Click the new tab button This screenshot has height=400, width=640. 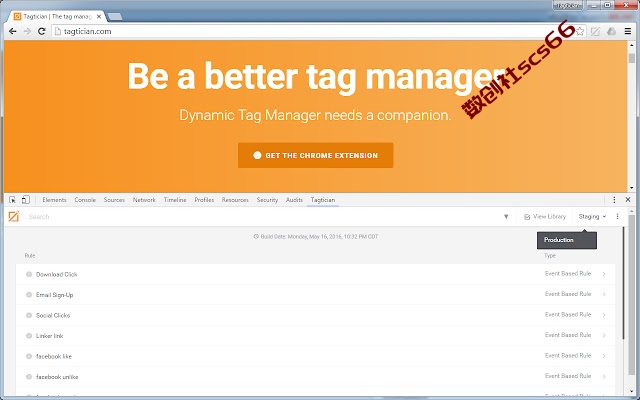tap(114, 16)
